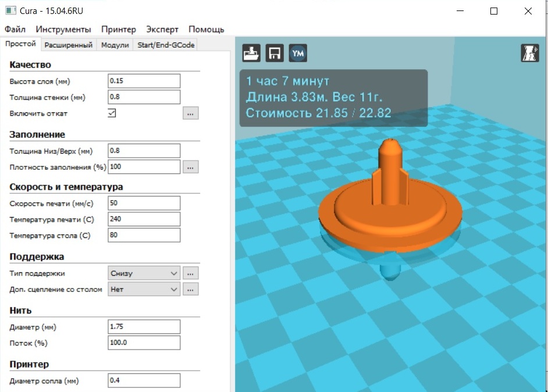Open extra settings next to Доп. сцепление со столом

(190, 289)
